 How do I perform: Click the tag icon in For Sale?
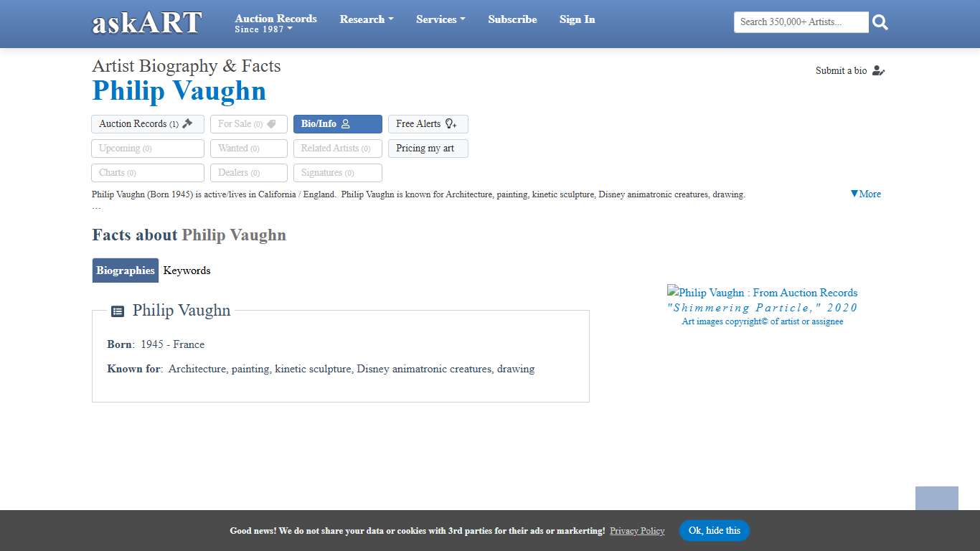click(271, 124)
